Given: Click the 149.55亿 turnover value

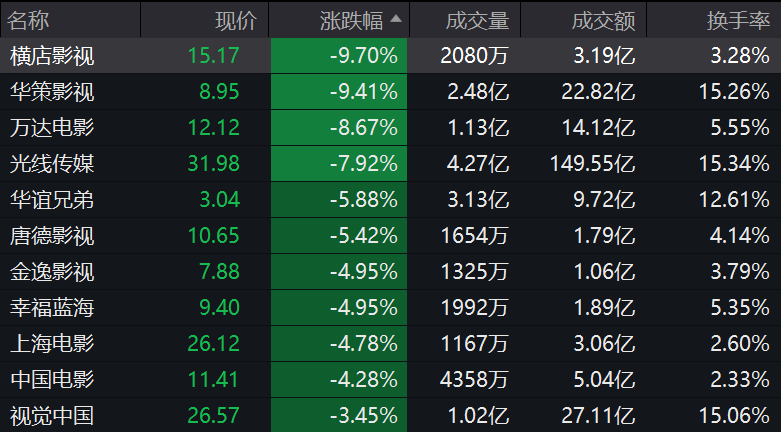Looking at the screenshot, I should click(592, 164).
